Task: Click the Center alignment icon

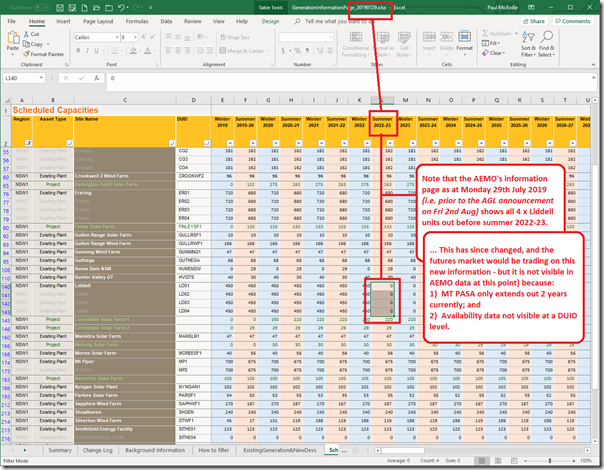Action: (178, 50)
